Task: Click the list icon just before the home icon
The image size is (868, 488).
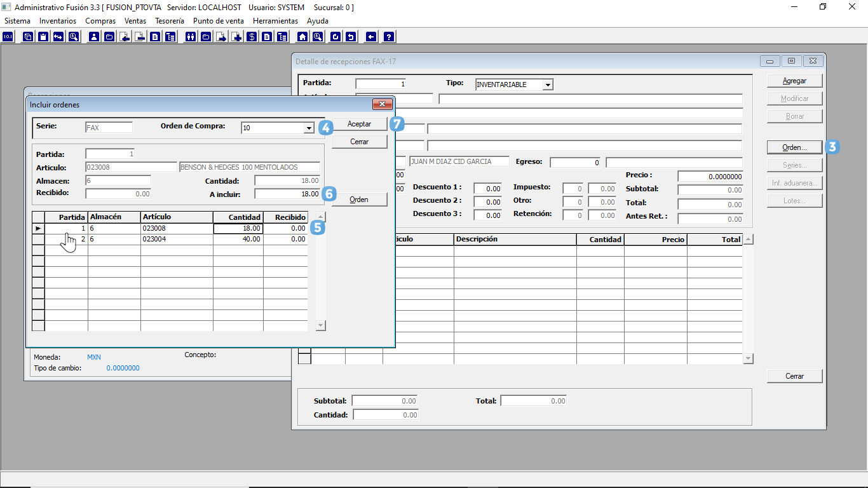Action: pos(282,36)
